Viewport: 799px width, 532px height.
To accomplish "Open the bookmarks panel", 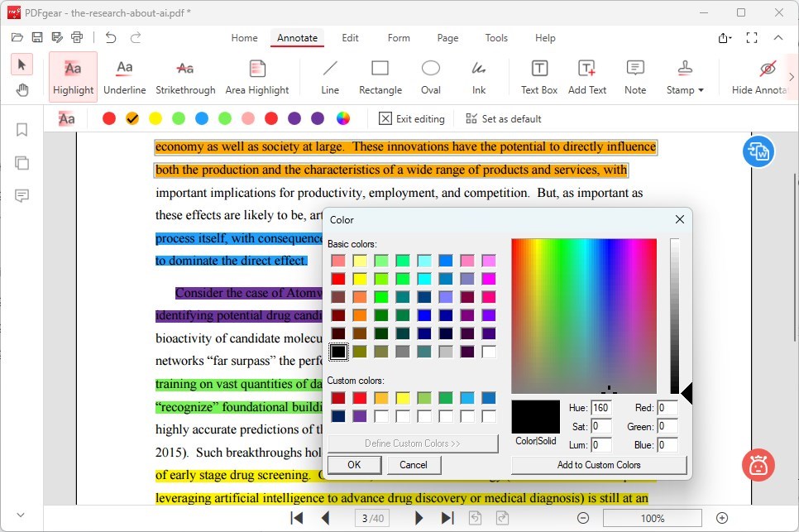I will (22, 130).
